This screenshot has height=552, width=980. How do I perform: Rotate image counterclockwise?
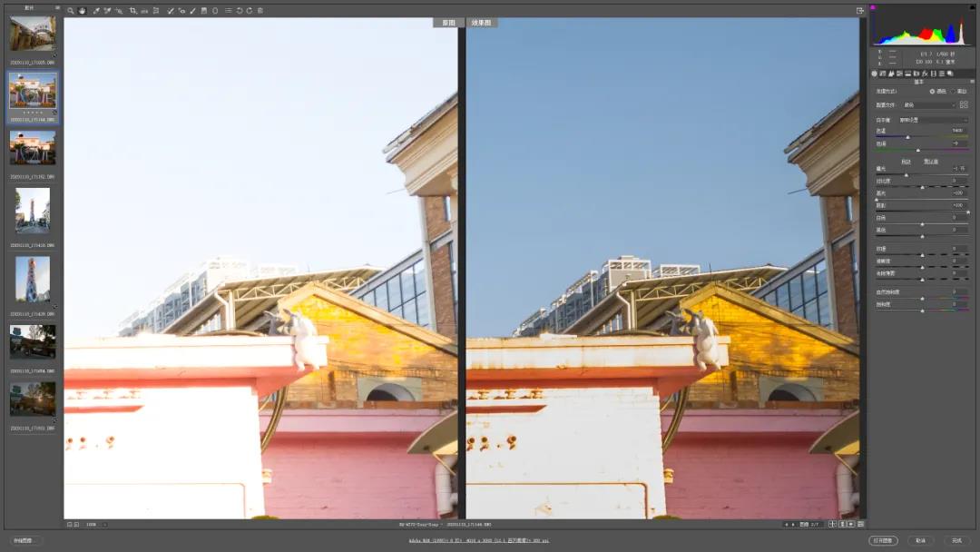coord(239,11)
